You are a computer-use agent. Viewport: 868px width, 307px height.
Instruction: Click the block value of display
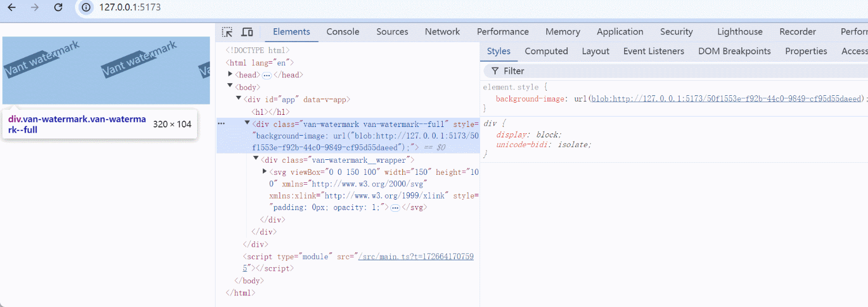pyautogui.click(x=548, y=134)
